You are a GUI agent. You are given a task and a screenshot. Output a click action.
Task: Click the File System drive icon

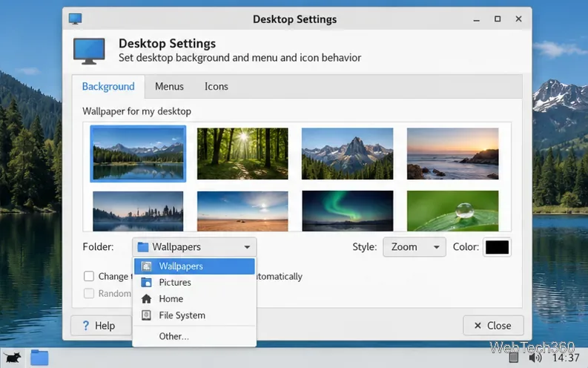(x=146, y=315)
